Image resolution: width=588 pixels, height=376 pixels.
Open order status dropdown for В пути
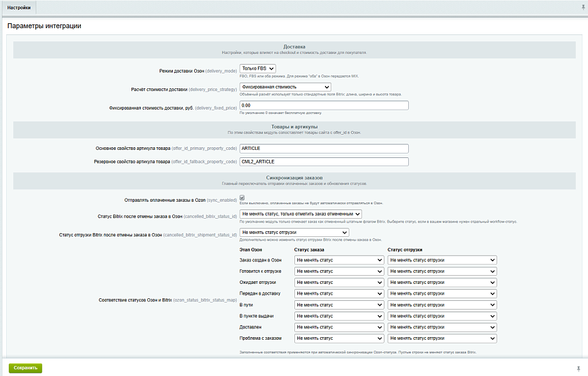[x=339, y=305]
